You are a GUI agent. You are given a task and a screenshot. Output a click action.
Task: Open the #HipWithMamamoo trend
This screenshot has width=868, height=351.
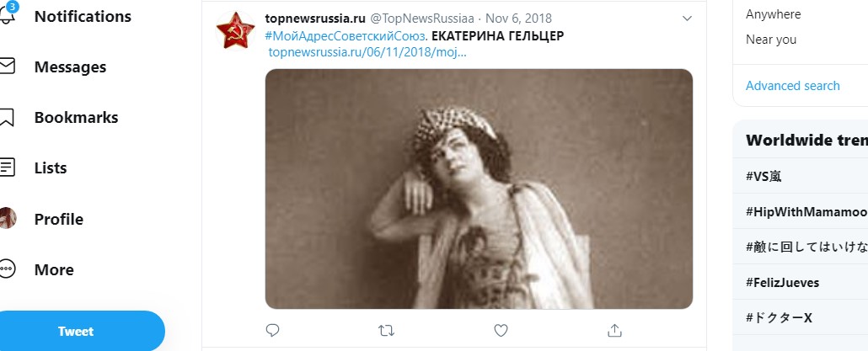[x=806, y=212]
